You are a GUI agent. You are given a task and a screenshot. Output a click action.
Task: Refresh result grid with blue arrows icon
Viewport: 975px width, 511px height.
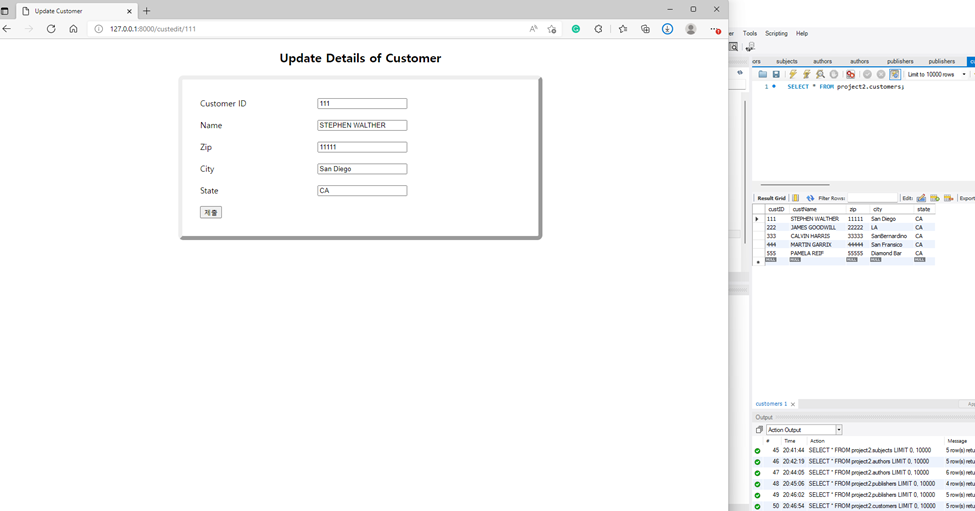click(810, 198)
